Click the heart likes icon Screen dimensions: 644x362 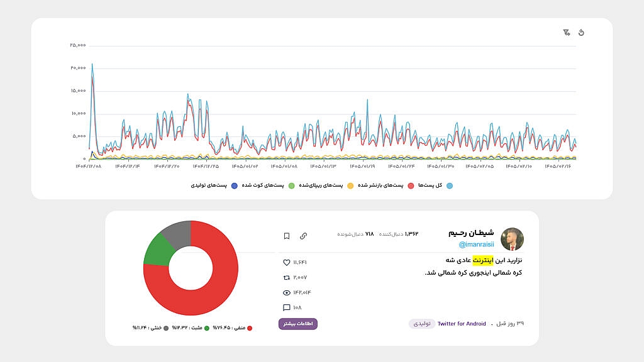click(x=287, y=262)
